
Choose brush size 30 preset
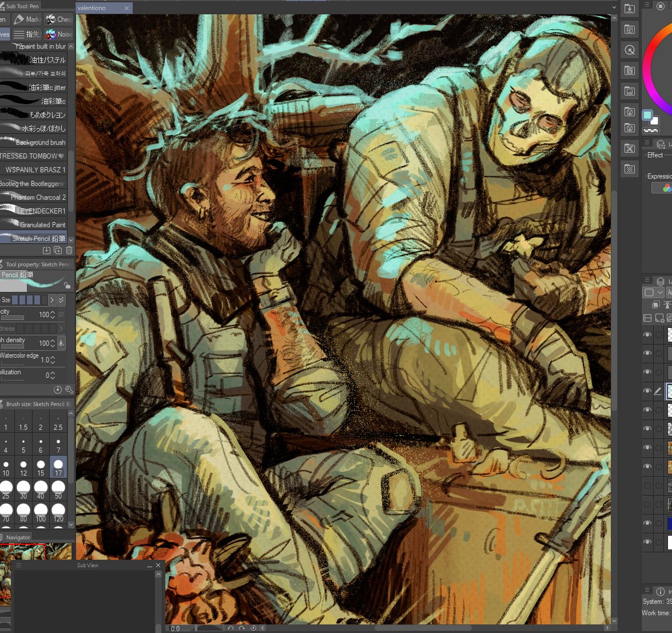point(23,490)
